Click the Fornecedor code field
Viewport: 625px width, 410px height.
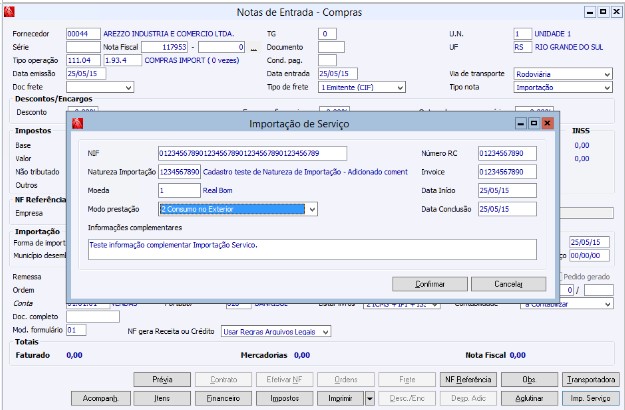83,34
